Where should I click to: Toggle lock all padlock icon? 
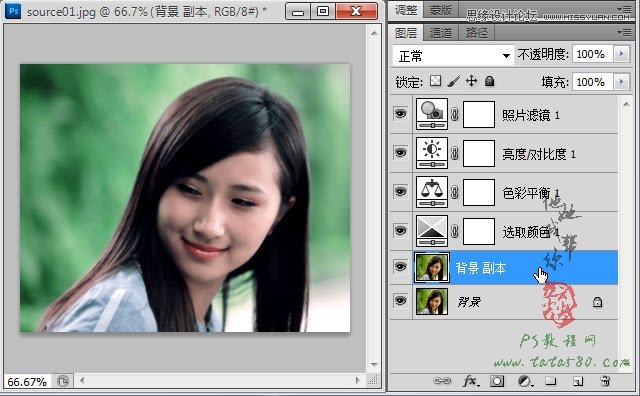(x=489, y=81)
